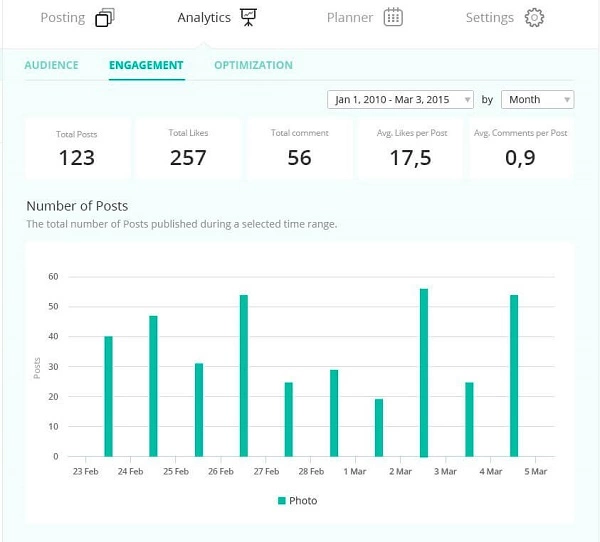Select the Avg. Likes per Post card
Screen dimensions: 600x542
tap(410, 148)
